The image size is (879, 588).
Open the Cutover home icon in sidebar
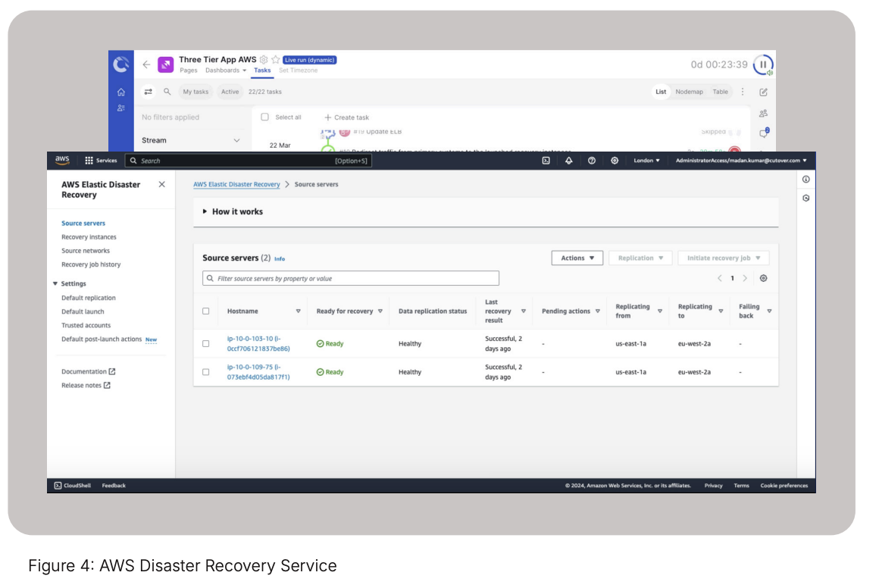(121, 92)
